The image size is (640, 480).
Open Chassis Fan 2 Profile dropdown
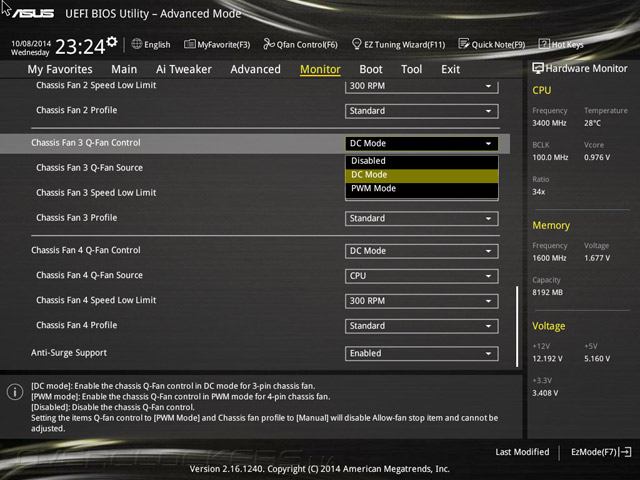422,111
